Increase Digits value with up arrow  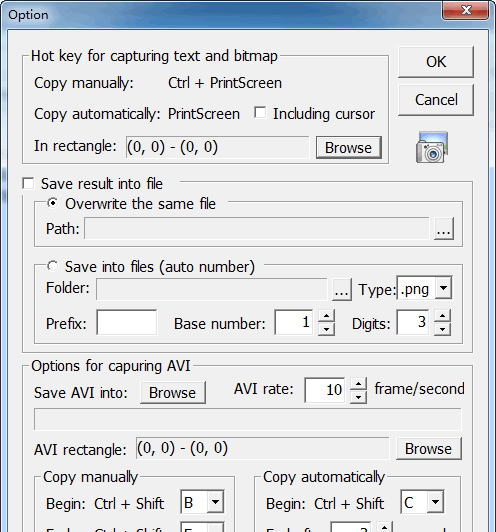point(442,316)
